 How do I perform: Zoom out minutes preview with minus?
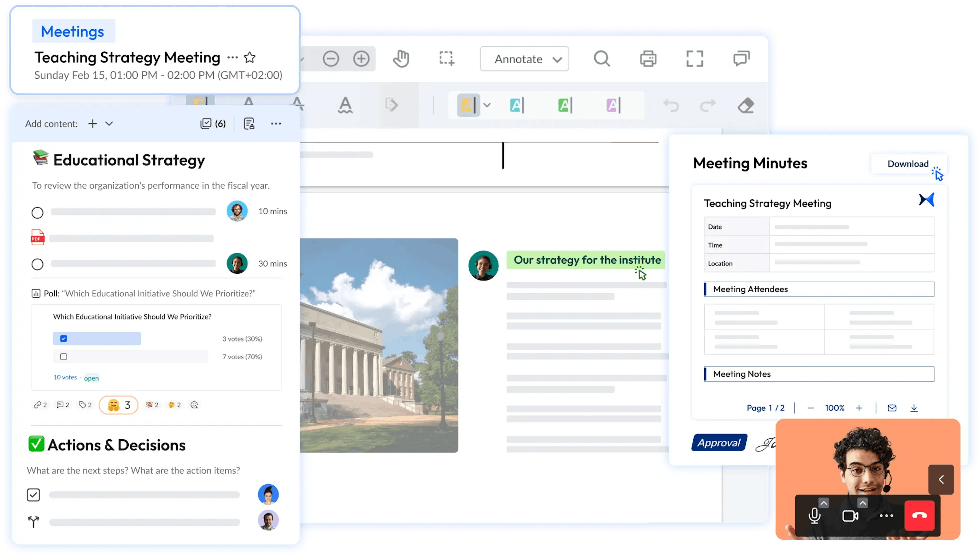pos(811,408)
